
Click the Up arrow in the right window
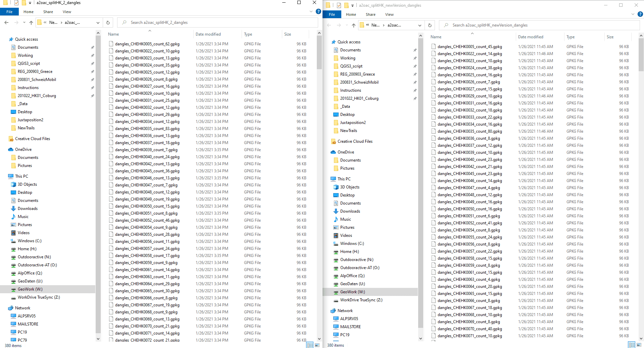tap(354, 25)
